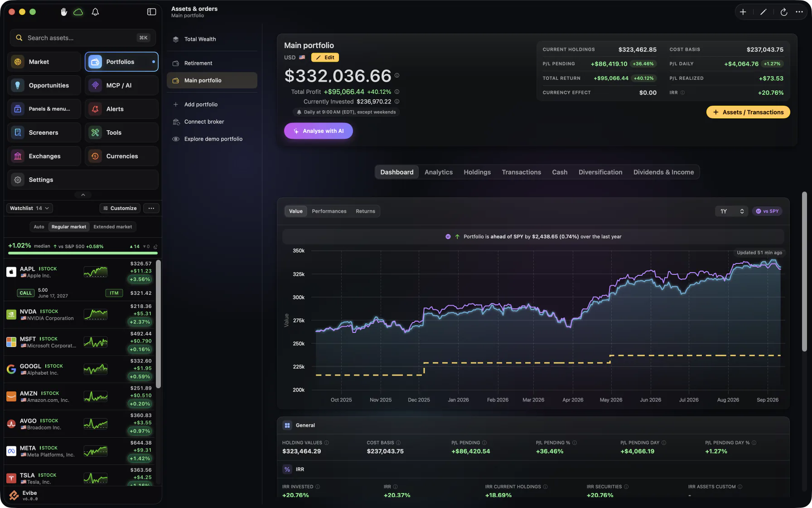This screenshot has width=812, height=508.
Task: Open the Portfolios section
Action: tap(121, 62)
